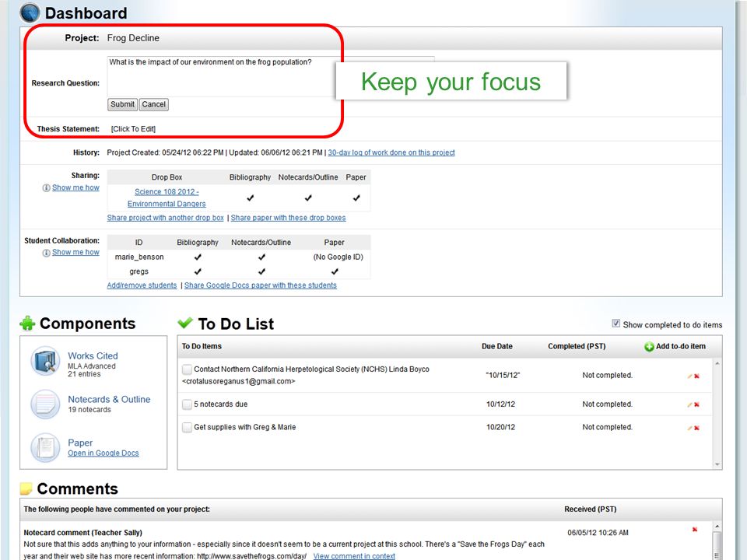Click the Completed (PST) column header

tap(577, 346)
